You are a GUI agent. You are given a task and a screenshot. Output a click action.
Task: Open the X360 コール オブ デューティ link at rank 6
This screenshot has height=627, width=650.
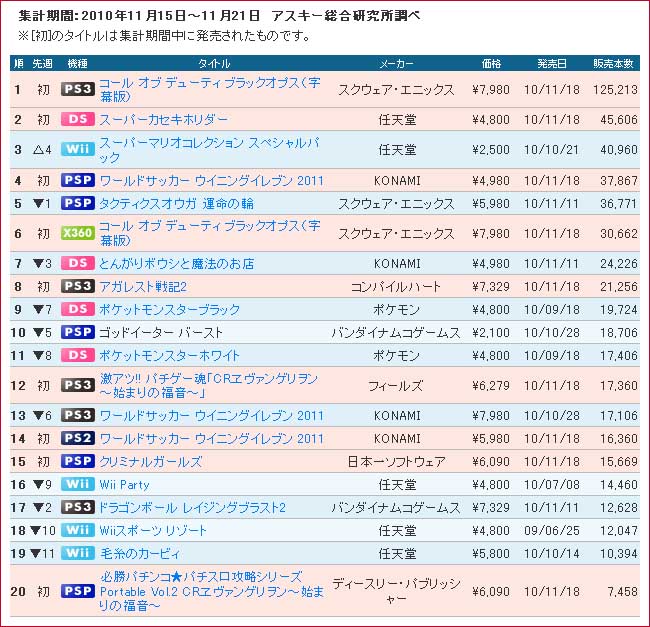[x=210, y=233]
